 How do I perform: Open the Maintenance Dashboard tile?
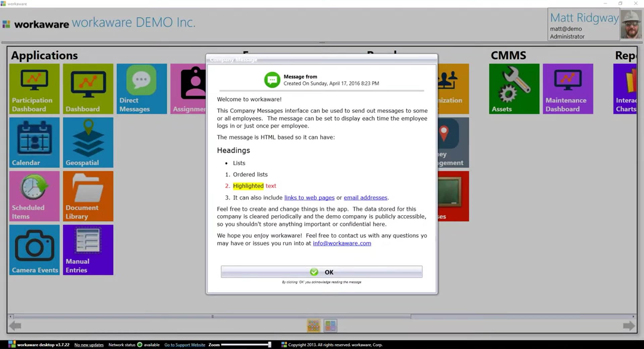(568, 89)
